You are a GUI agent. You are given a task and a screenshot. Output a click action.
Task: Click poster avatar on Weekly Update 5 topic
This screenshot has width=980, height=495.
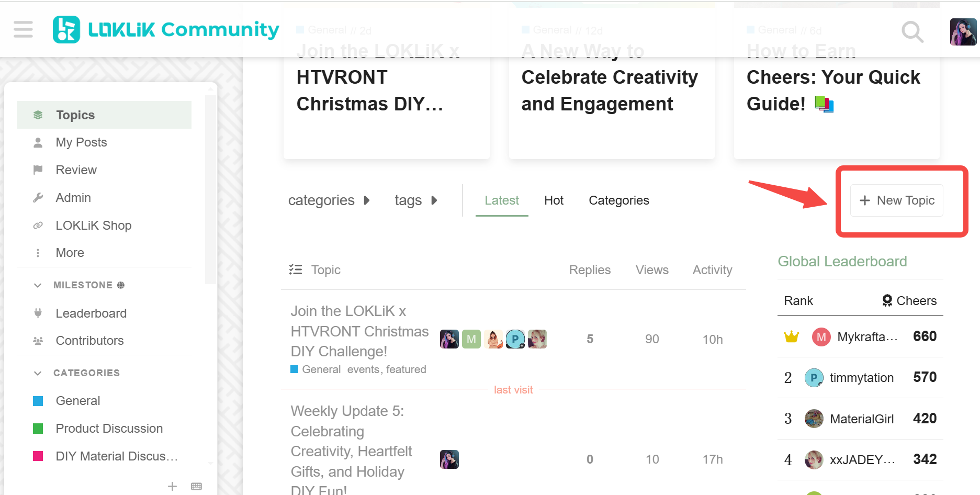point(449,459)
